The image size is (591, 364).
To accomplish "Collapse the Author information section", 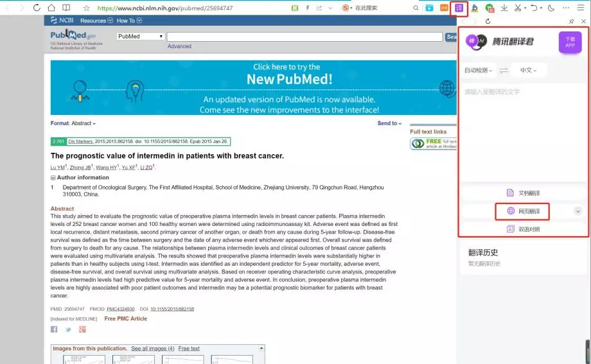I will pos(53,177).
